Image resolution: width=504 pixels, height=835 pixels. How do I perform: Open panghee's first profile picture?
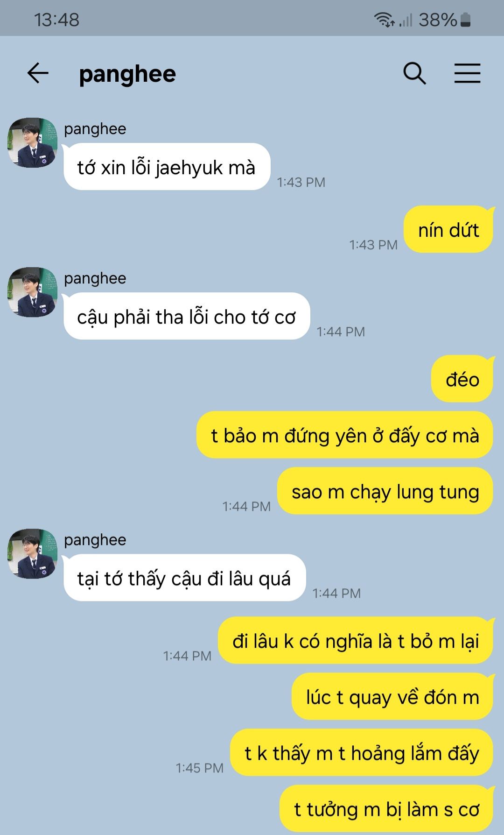pyautogui.click(x=32, y=142)
